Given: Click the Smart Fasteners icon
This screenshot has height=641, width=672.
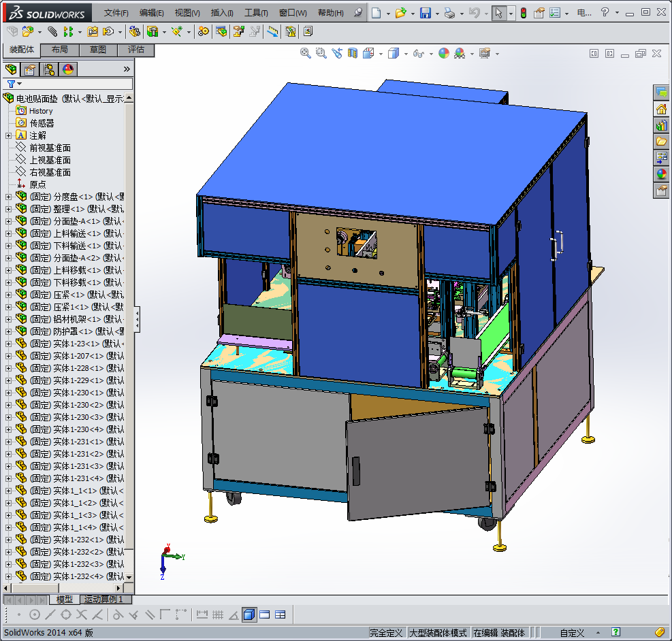Looking at the screenshot, I should 93,31.
